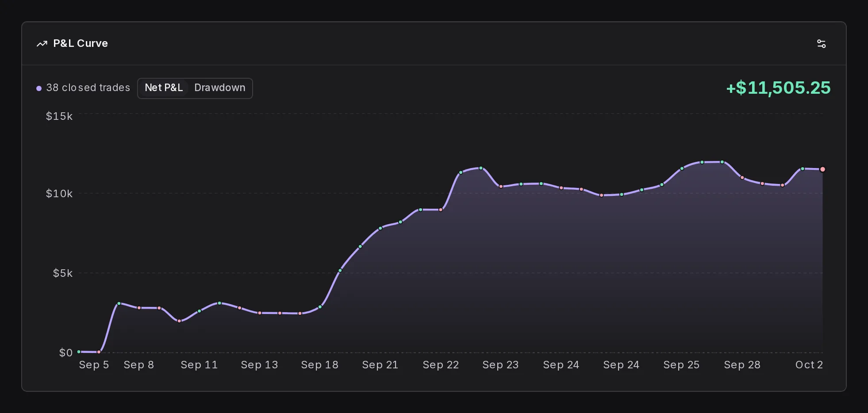Click the Sep 18 date label
The height and width of the screenshot is (413, 868).
pyautogui.click(x=319, y=365)
